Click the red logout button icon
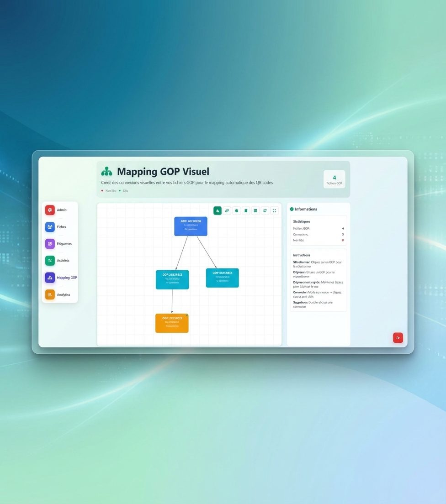Screen dimensions: 446x504 click(398, 338)
